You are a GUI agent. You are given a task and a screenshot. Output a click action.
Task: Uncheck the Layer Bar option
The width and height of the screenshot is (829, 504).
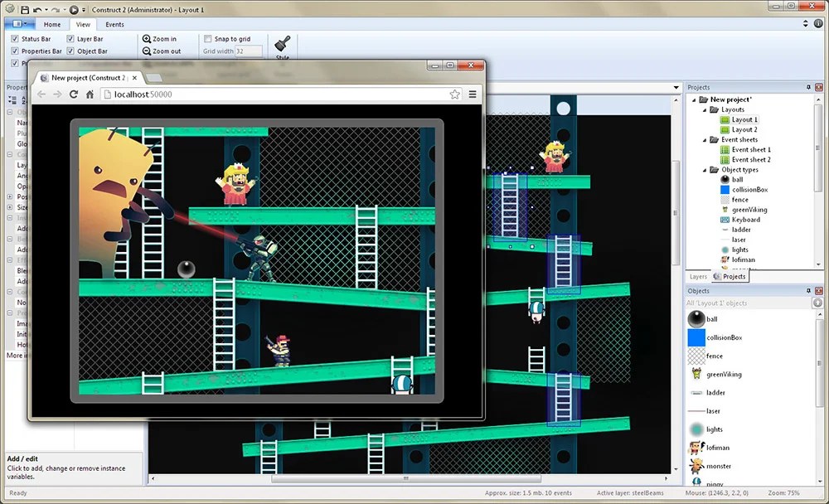(x=70, y=38)
